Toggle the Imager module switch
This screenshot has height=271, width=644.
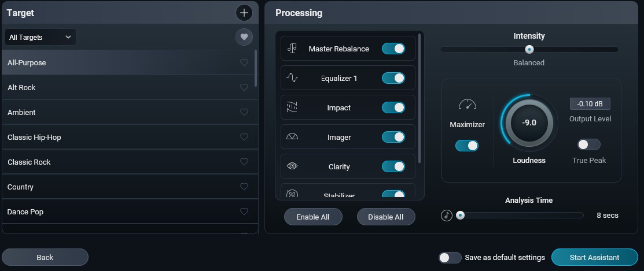(x=393, y=137)
